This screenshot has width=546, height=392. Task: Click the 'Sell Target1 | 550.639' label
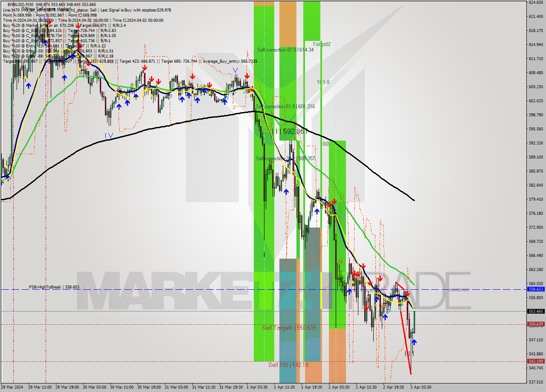(x=289, y=328)
